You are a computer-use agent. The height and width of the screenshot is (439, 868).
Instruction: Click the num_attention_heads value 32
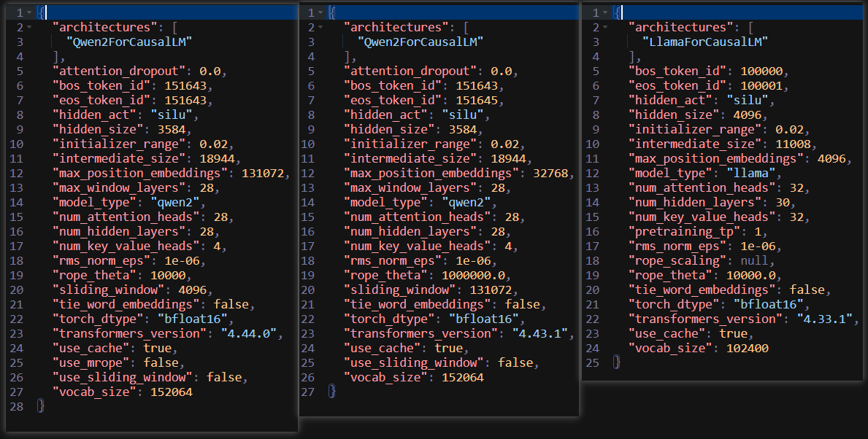click(796, 187)
